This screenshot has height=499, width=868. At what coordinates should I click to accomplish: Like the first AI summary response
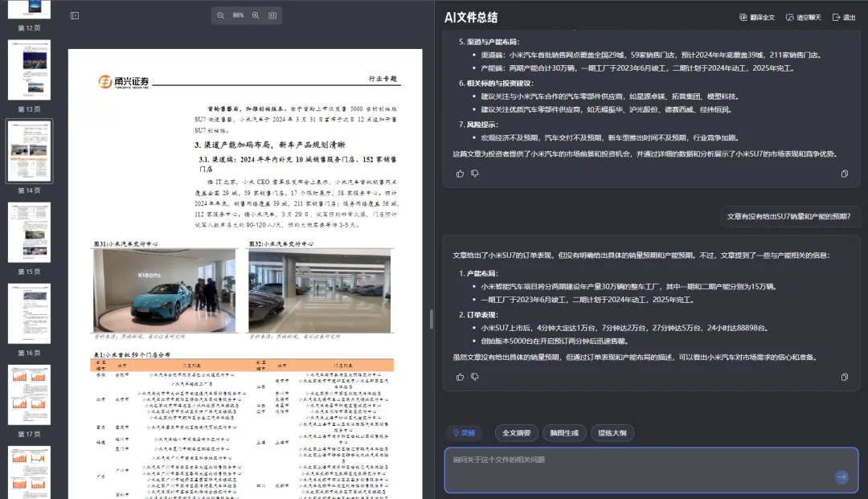click(460, 174)
